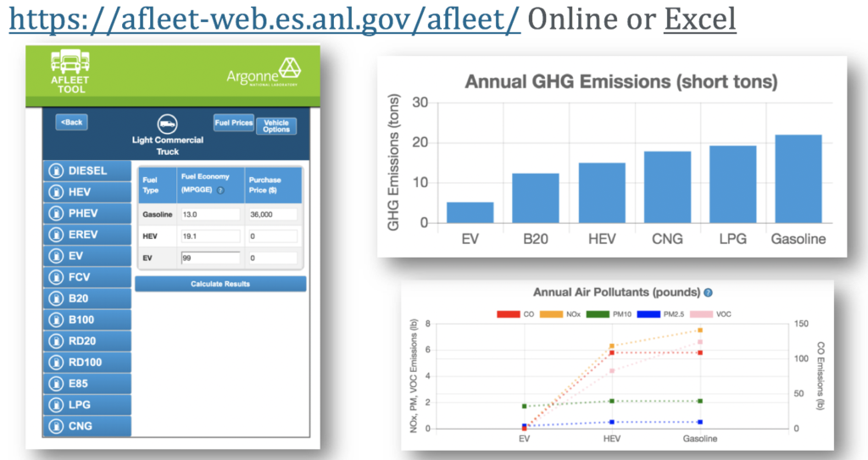Click the fuel pump icon beside B20
This screenshot has width=868, height=460.
(x=56, y=298)
